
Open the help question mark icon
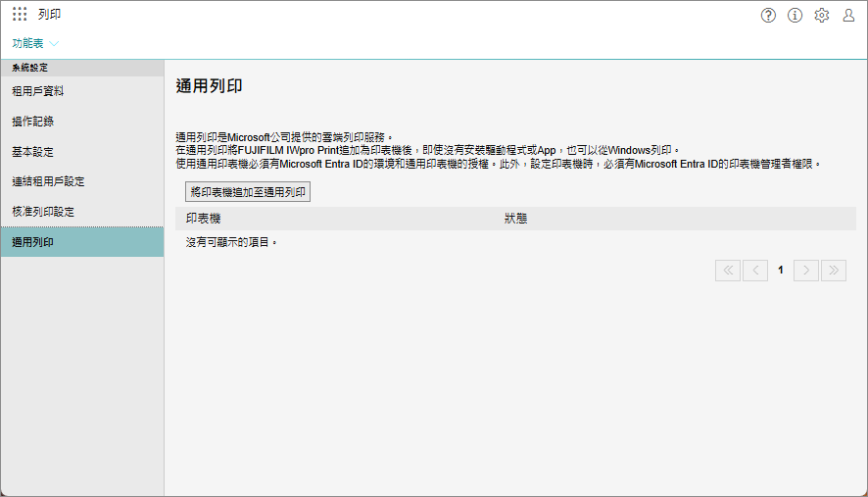(768, 15)
